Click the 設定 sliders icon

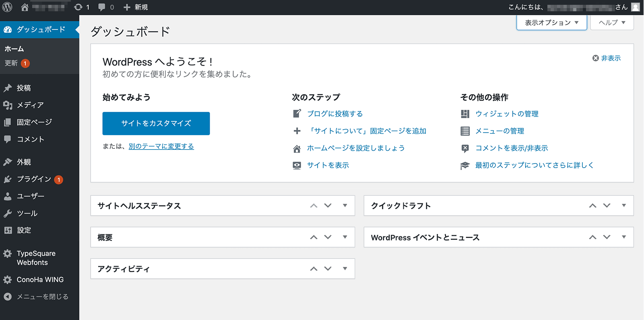point(8,230)
